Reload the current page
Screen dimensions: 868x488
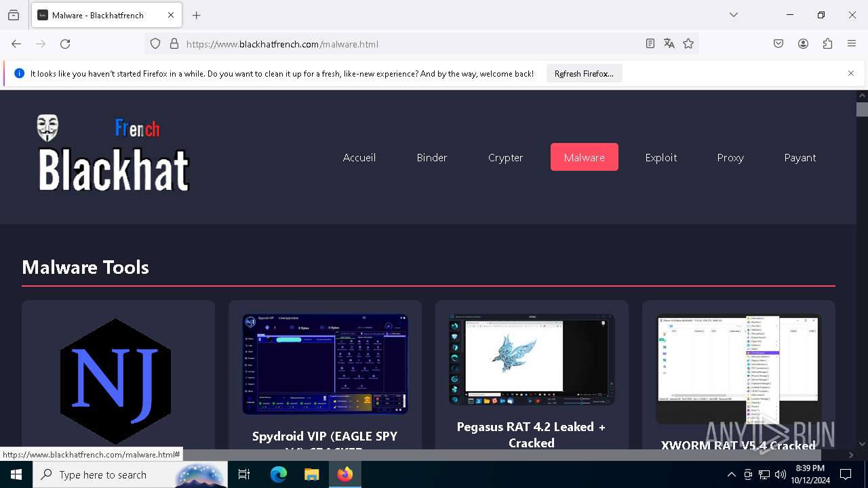click(65, 44)
